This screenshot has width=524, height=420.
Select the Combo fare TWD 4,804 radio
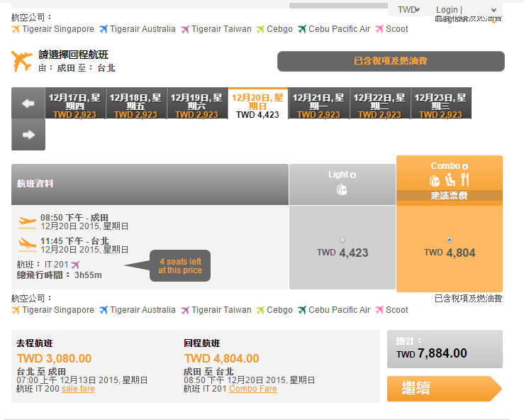pyautogui.click(x=450, y=240)
